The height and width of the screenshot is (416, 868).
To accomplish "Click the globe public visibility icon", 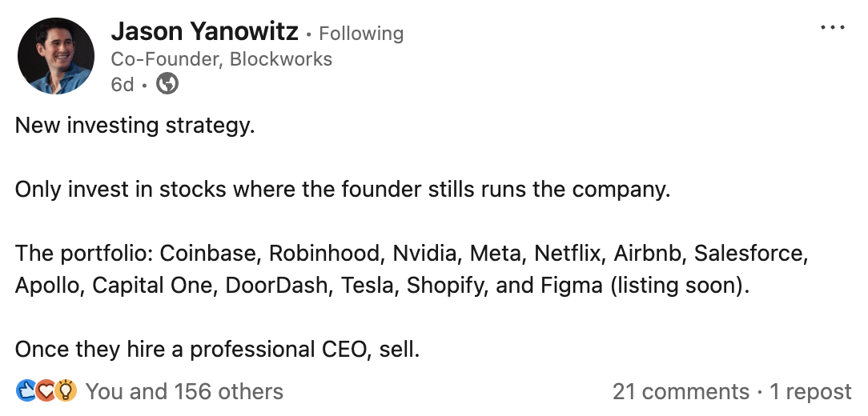I will pos(167,84).
